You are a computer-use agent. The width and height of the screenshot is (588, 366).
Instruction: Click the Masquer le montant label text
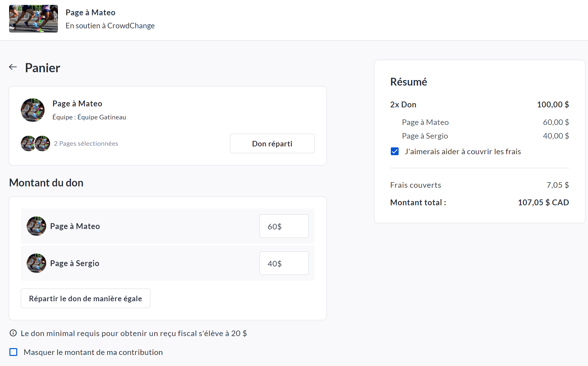[x=93, y=352]
